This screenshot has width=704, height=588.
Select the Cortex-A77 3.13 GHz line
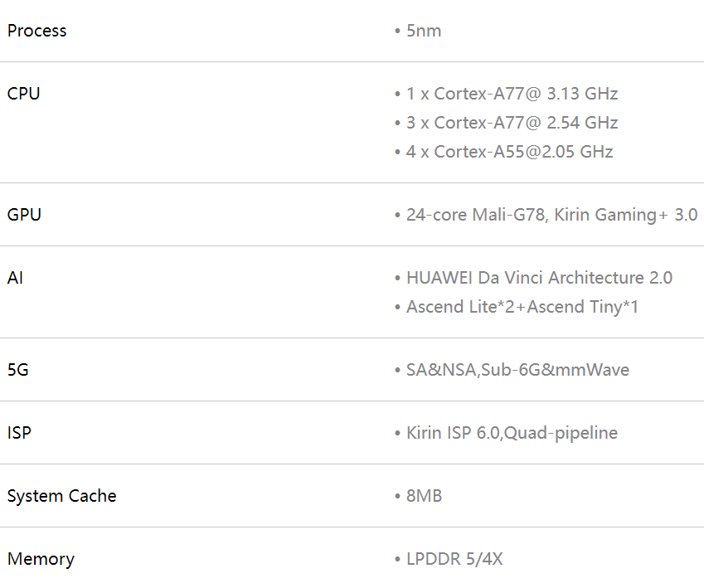pyautogui.click(x=512, y=94)
